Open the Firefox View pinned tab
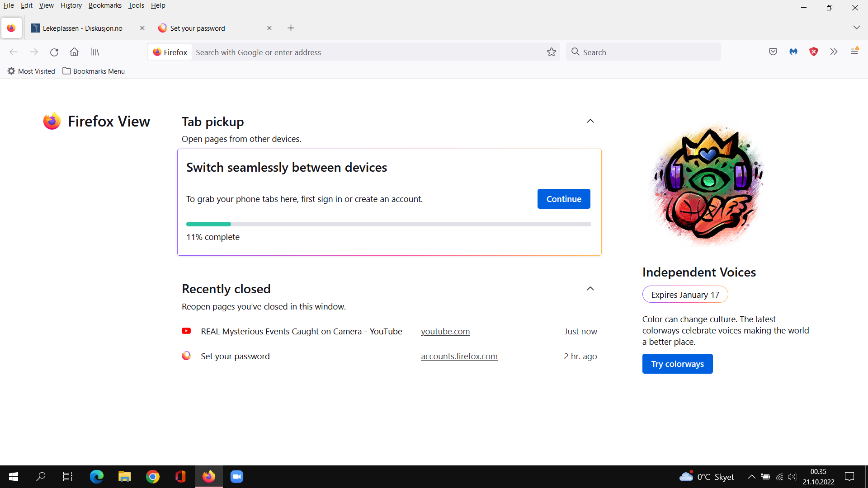The height and width of the screenshot is (488, 868). [x=11, y=28]
